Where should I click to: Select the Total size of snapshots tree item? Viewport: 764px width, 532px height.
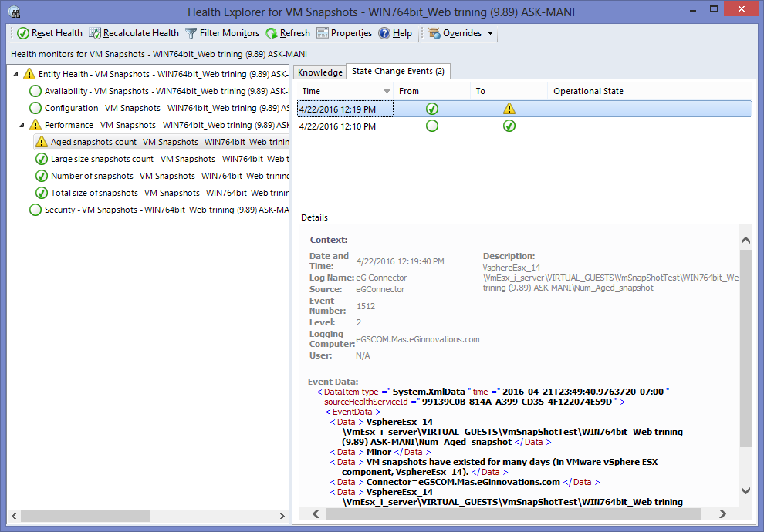(170, 193)
